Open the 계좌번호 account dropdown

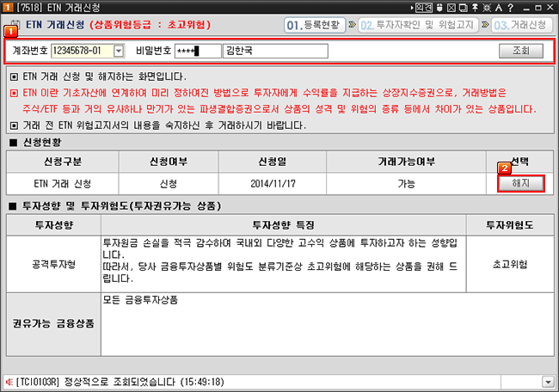[x=119, y=51]
